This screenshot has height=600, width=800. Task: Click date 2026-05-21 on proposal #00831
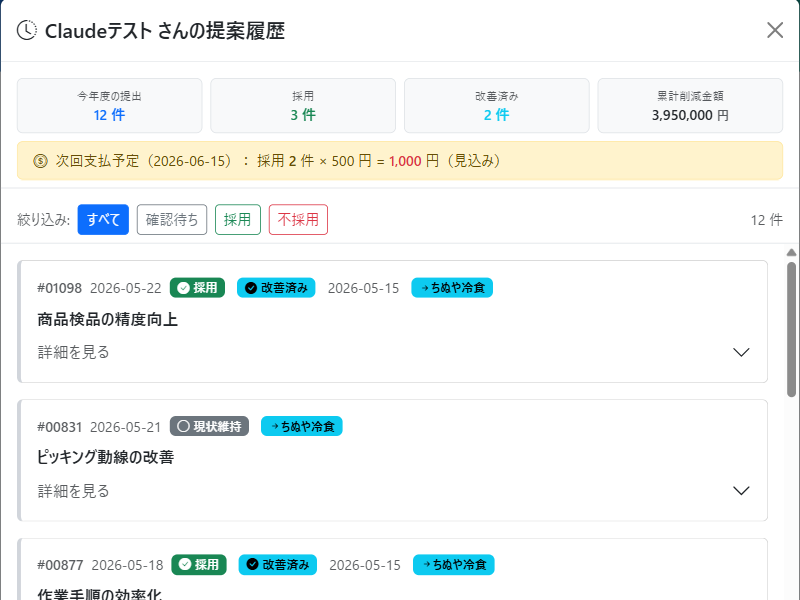(x=126, y=427)
